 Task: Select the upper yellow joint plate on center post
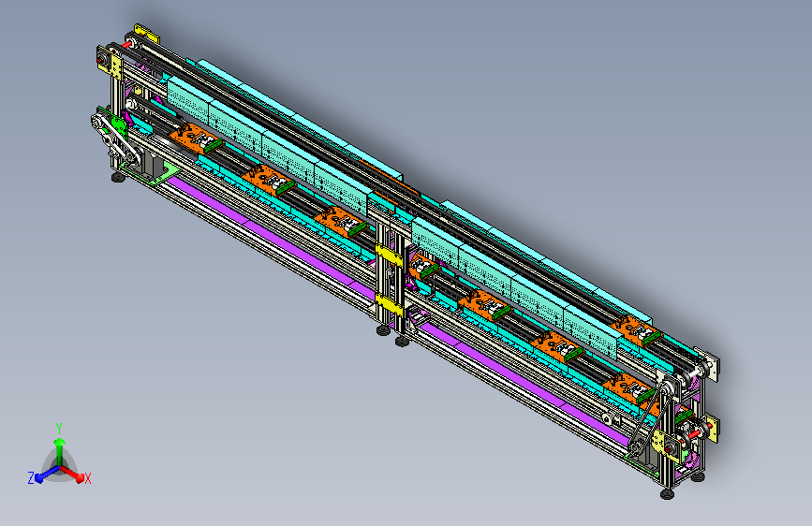[x=389, y=256]
